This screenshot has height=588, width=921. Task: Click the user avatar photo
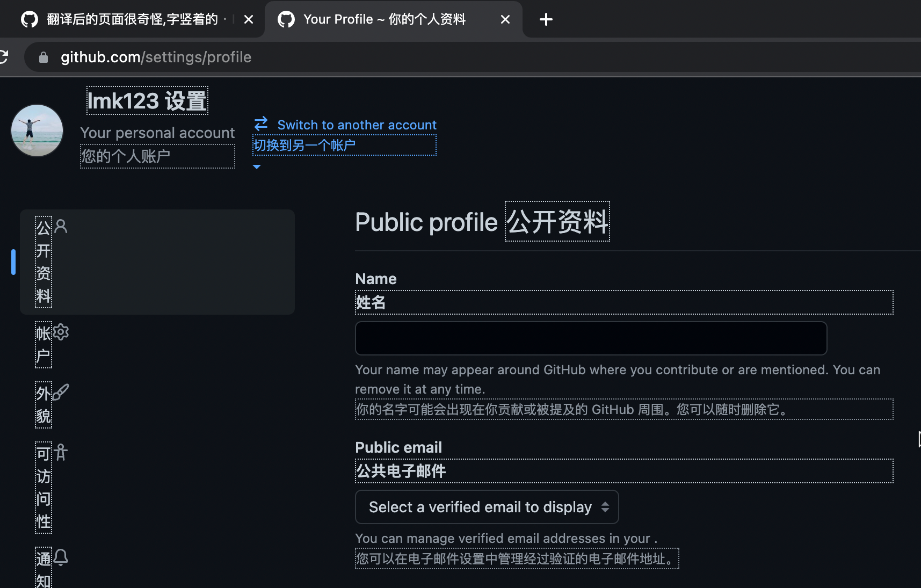click(x=37, y=130)
